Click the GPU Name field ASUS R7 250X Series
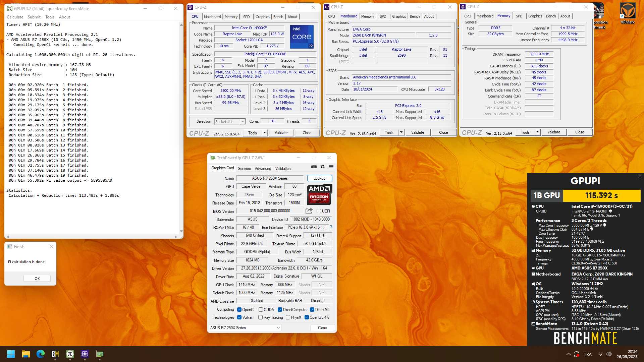The width and height of the screenshot is (644, 362). (270, 178)
